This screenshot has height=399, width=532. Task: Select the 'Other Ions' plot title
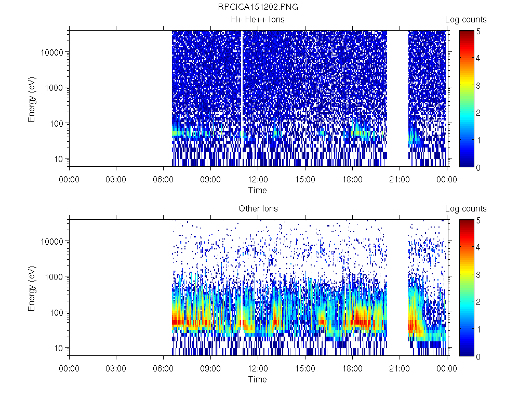coord(258,209)
